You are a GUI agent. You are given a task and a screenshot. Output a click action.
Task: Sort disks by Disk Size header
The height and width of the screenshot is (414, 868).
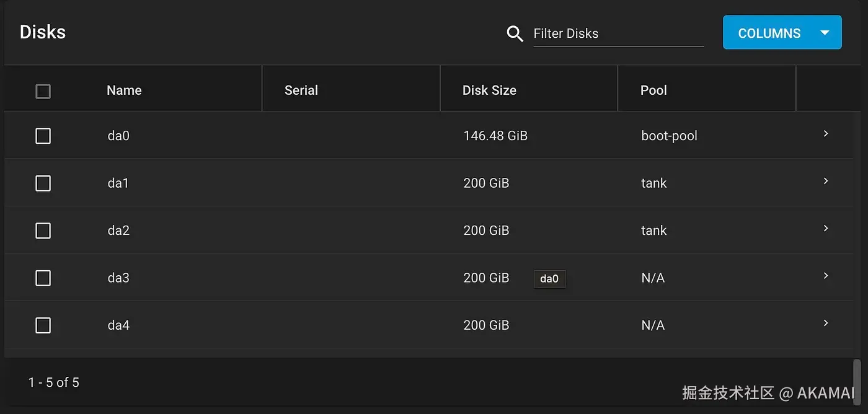click(x=489, y=90)
